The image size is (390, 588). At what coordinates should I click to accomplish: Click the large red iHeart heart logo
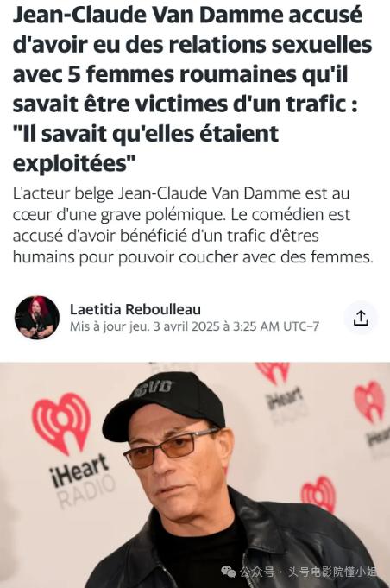coord(61,423)
